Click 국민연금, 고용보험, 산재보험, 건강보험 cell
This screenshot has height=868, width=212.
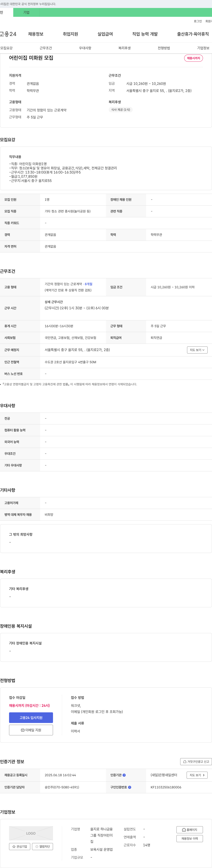point(70,338)
